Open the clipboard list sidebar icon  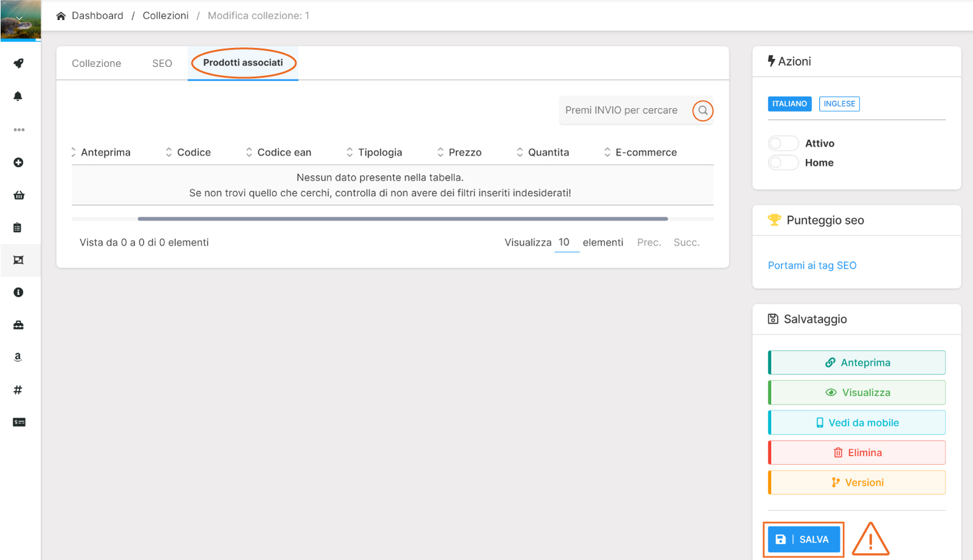18,227
